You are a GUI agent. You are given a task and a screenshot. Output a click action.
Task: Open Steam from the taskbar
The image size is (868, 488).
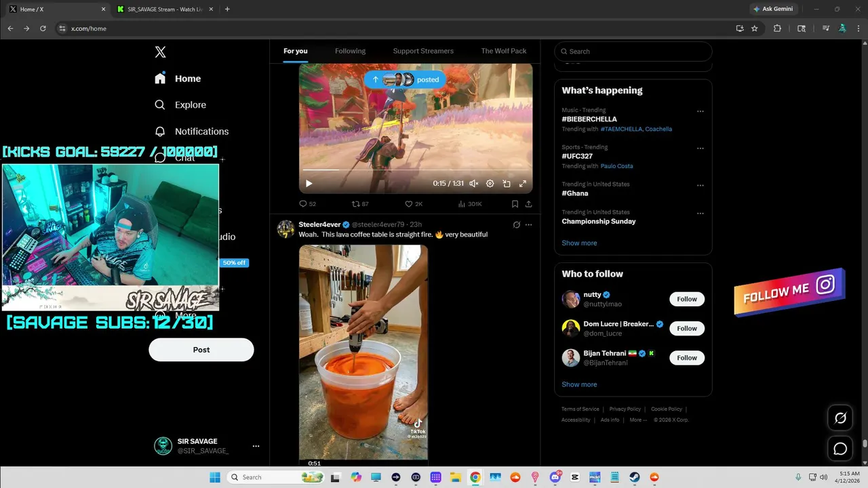click(x=635, y=477)
